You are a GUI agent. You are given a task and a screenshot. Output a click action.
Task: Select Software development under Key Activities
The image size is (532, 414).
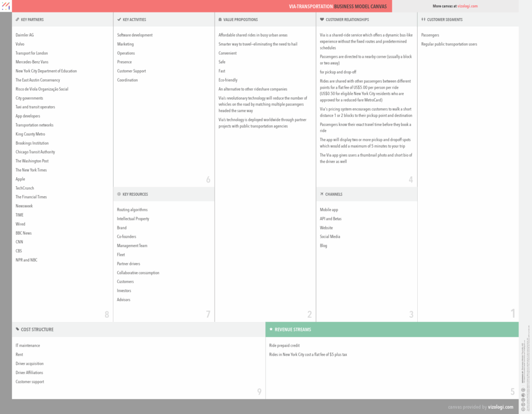pos(135,35)
